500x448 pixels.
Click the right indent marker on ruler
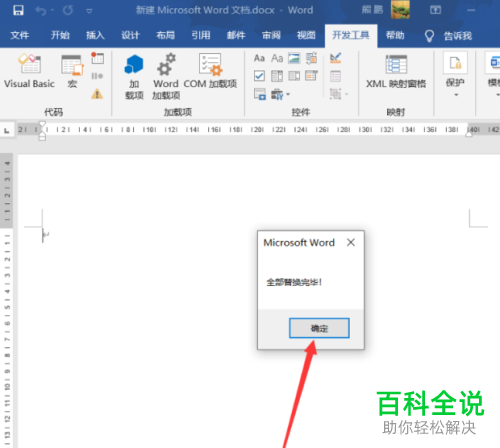[x=469, y=134]
